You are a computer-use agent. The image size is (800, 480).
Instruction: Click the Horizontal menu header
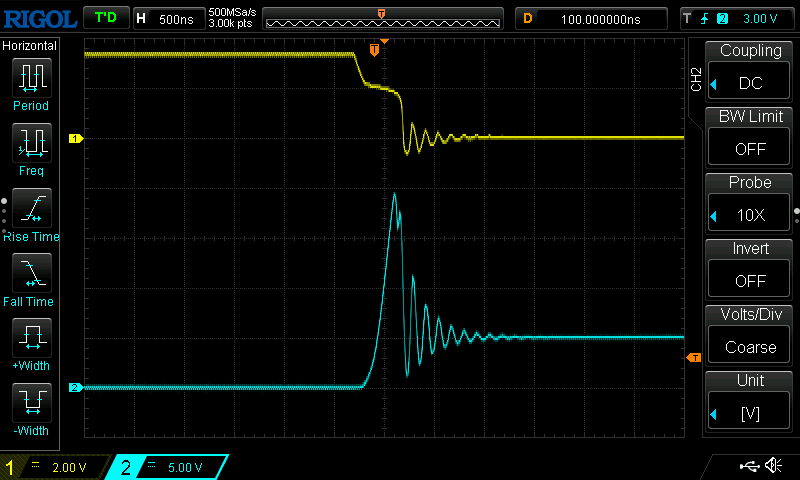[30, 45]
